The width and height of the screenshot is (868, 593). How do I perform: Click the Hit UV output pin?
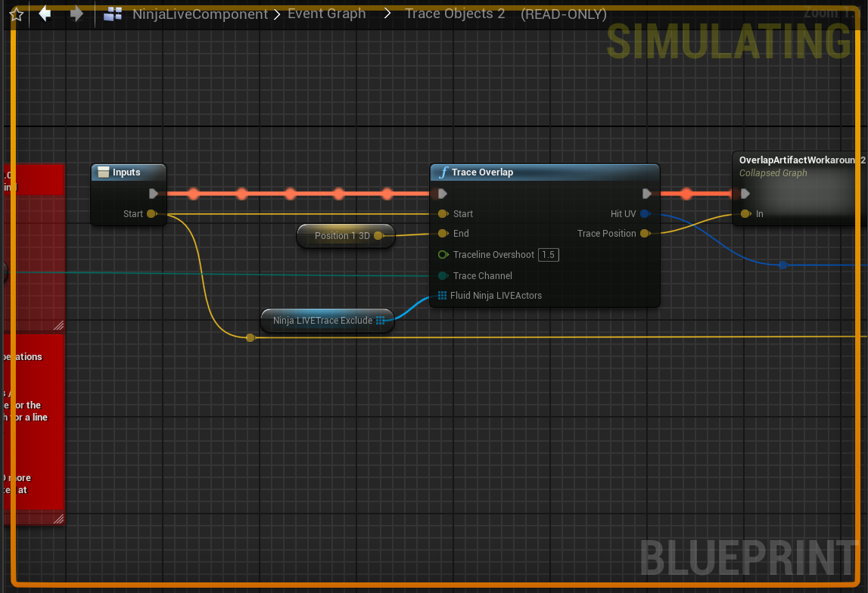(x=645, y=214)
